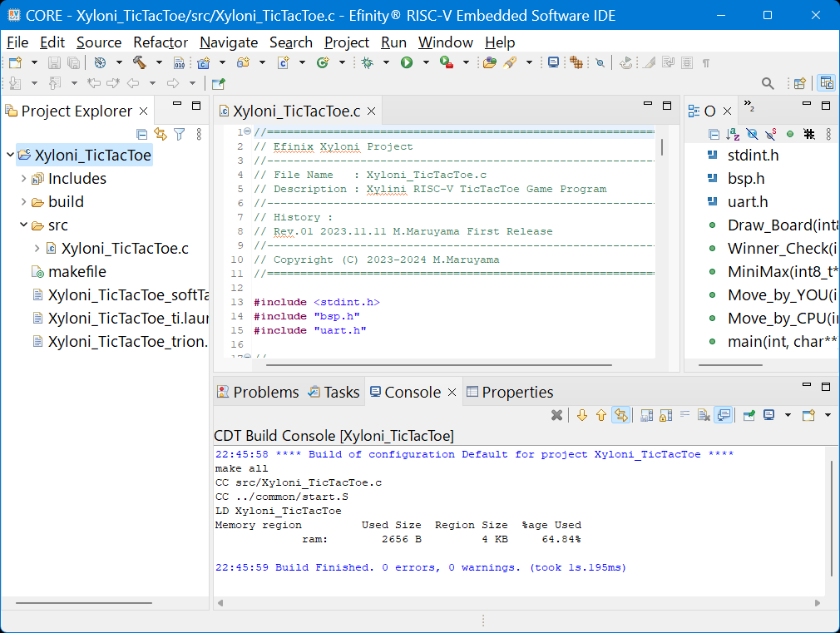Open the Run button dropdown arrow
840x633 pixels.
tap(425, 62)
